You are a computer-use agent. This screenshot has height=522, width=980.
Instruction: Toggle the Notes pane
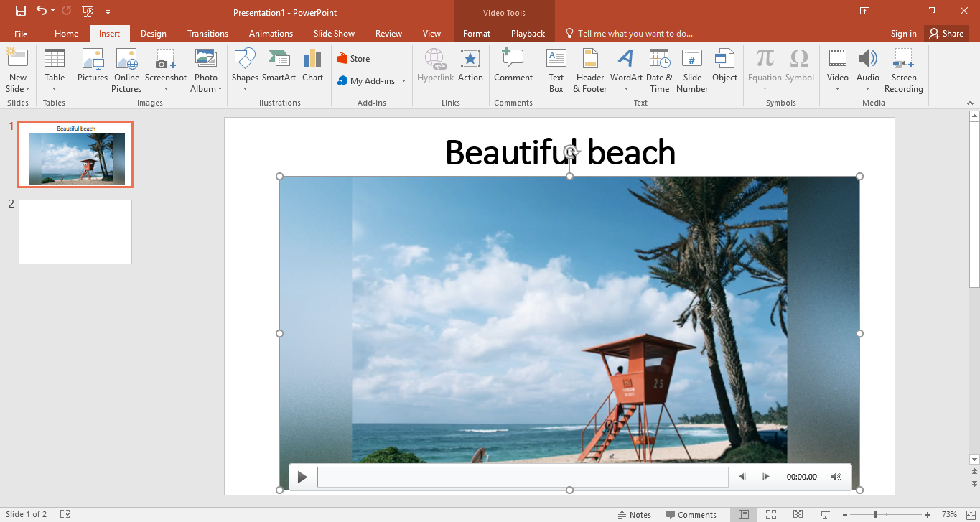tap(635, 514)
